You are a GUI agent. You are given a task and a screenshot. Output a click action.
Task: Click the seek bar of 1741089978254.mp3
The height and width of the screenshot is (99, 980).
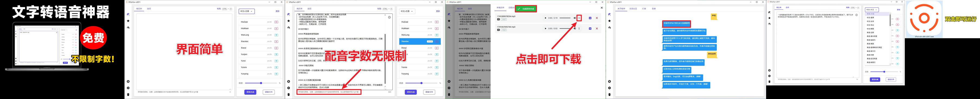click(x=565, y=18)
